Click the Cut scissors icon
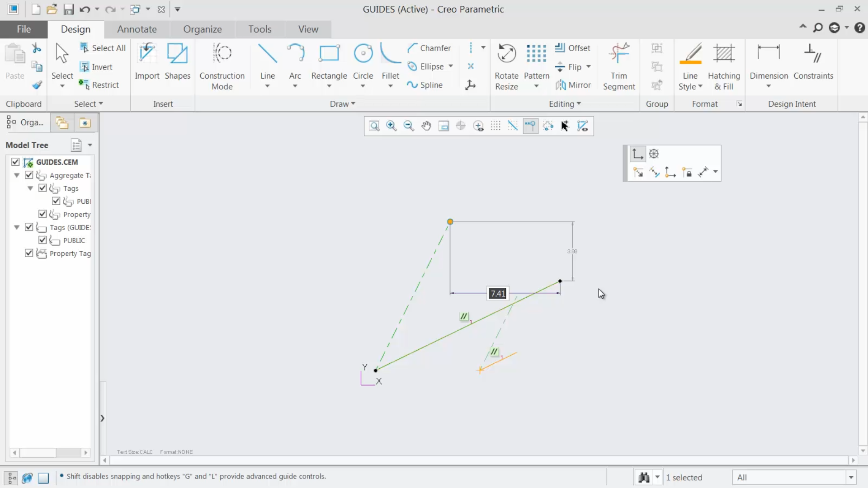 pos(37,48)
